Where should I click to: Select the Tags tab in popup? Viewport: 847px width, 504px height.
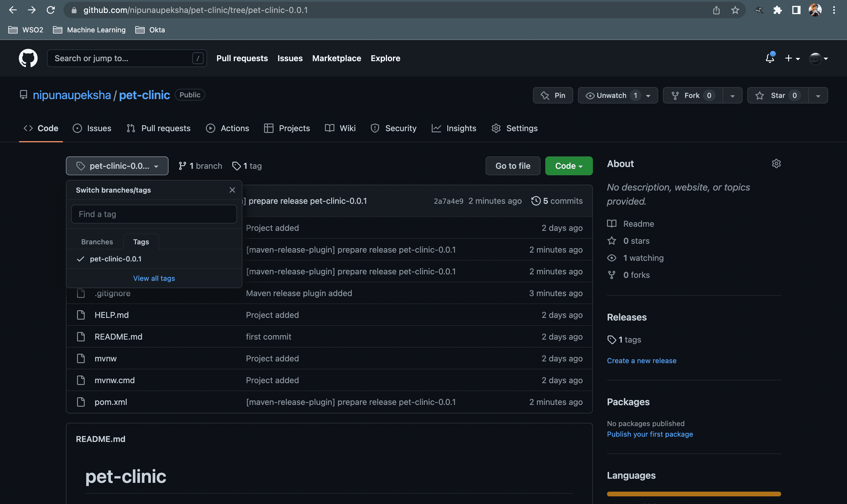point(141,241)
